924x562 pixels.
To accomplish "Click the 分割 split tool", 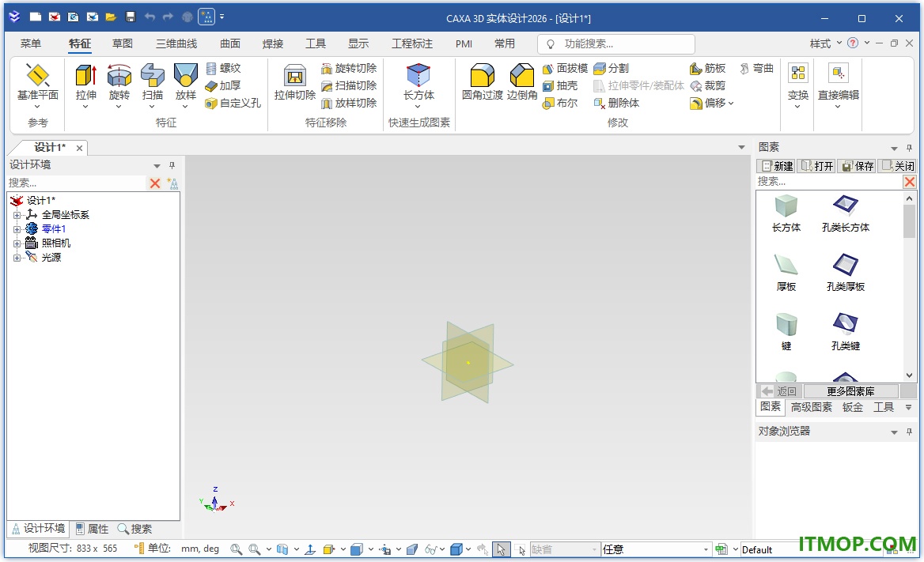I will coord(612,68).
